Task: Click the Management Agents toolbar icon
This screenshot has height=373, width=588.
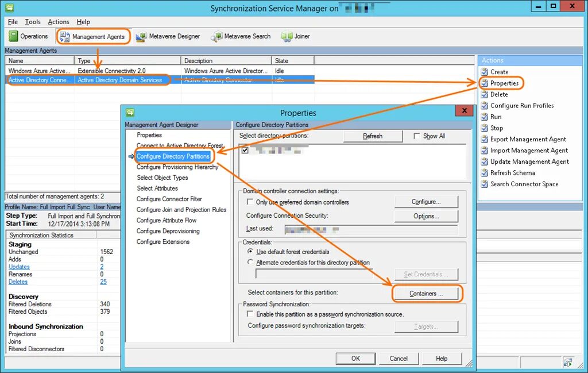Action: pyautogui.click(x=64, y=36)
